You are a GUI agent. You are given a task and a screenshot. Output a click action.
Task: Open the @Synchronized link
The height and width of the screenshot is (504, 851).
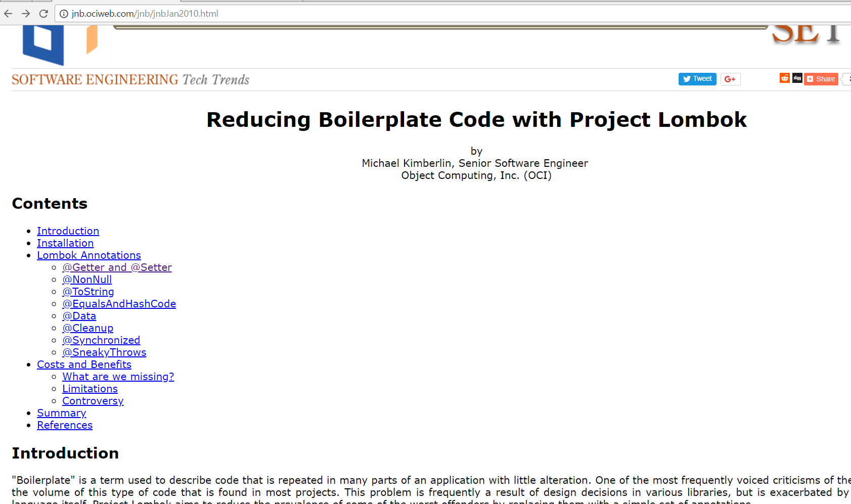click(101, 340)
